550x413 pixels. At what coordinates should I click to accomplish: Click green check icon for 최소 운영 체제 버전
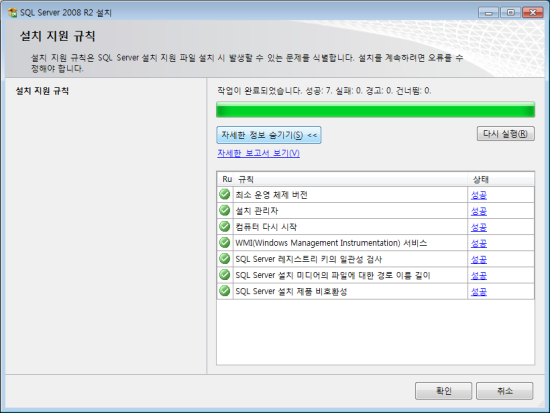[x=224, y=194]
